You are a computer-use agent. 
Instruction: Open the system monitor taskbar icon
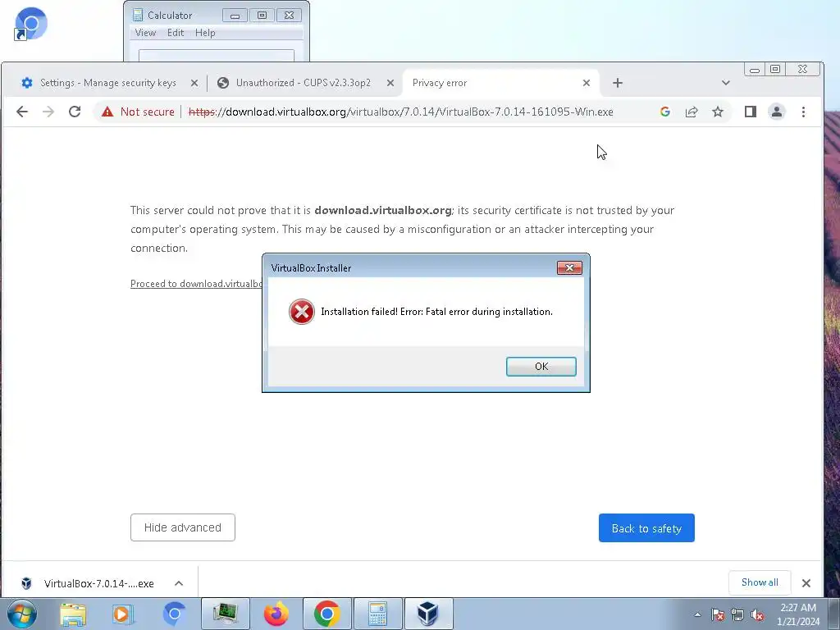coord(226,614)
